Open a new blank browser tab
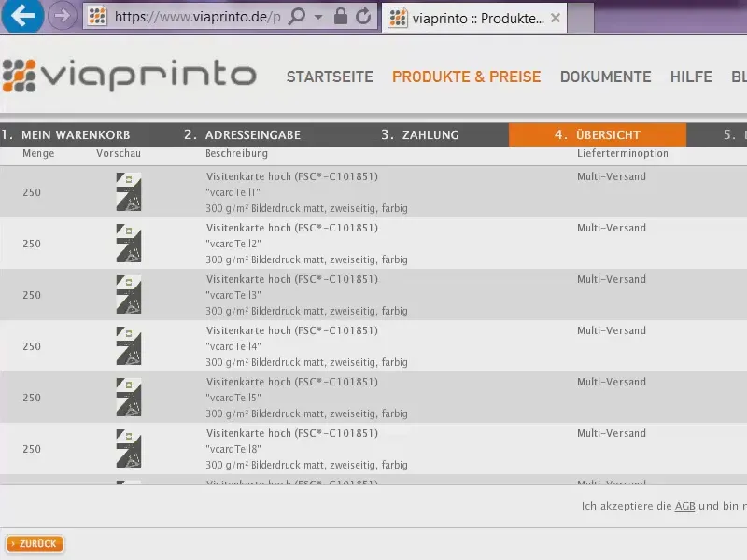 coord(581,18)
